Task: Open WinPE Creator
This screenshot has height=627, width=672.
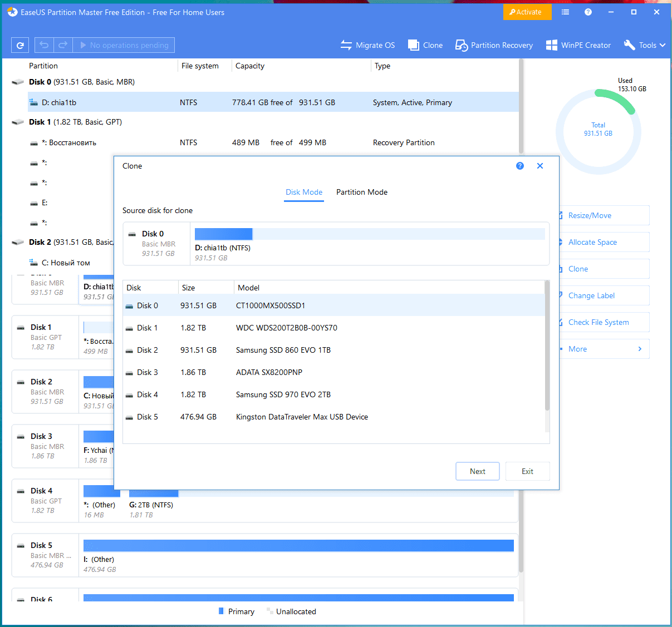Action: (578, 45)
